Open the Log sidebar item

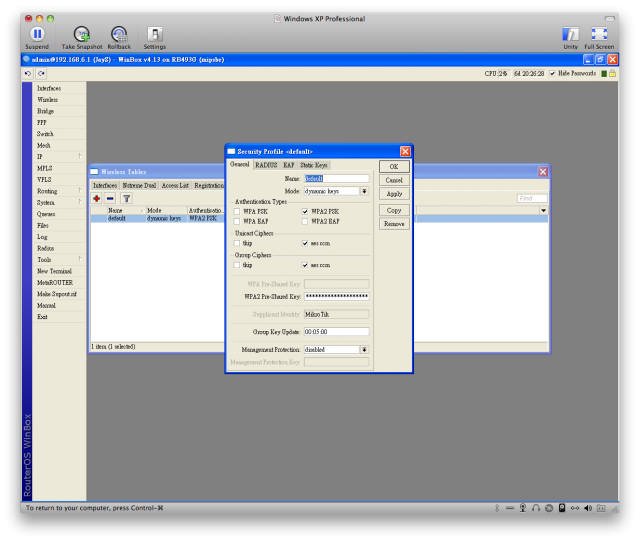click(42, 237)
